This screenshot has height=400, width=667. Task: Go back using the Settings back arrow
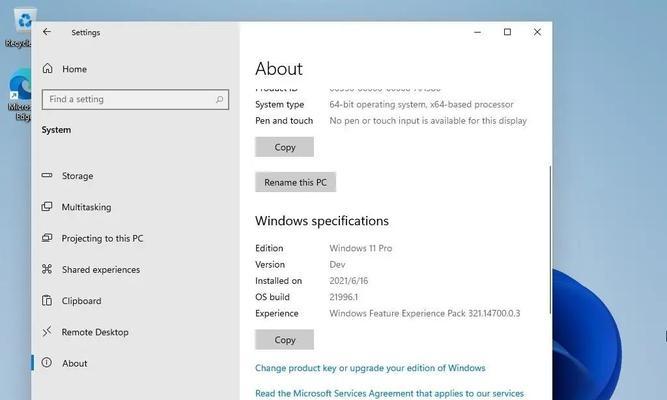pyautogui.click(x=47, y=32)
